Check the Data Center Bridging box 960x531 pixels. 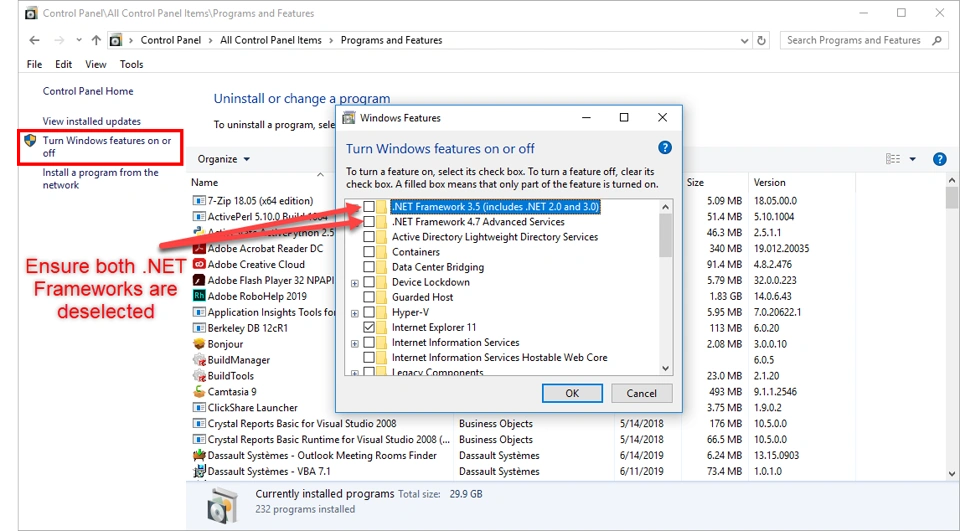(369, 267)
